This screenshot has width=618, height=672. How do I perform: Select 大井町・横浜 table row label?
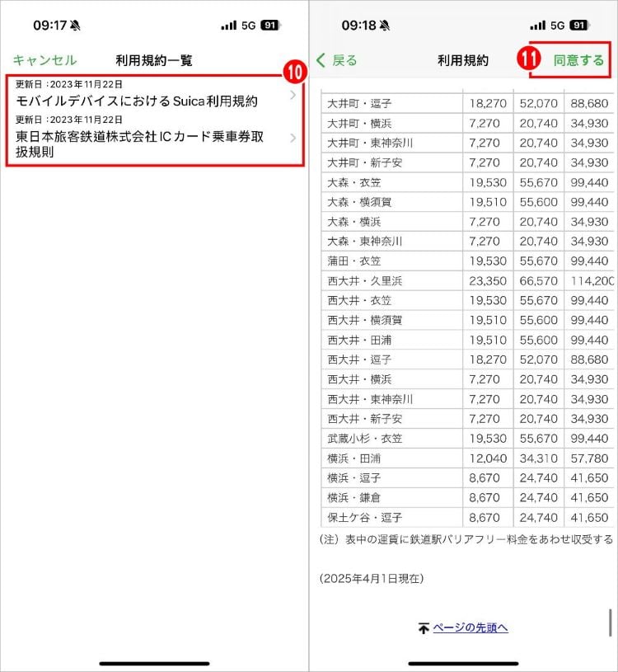(359, 124)
